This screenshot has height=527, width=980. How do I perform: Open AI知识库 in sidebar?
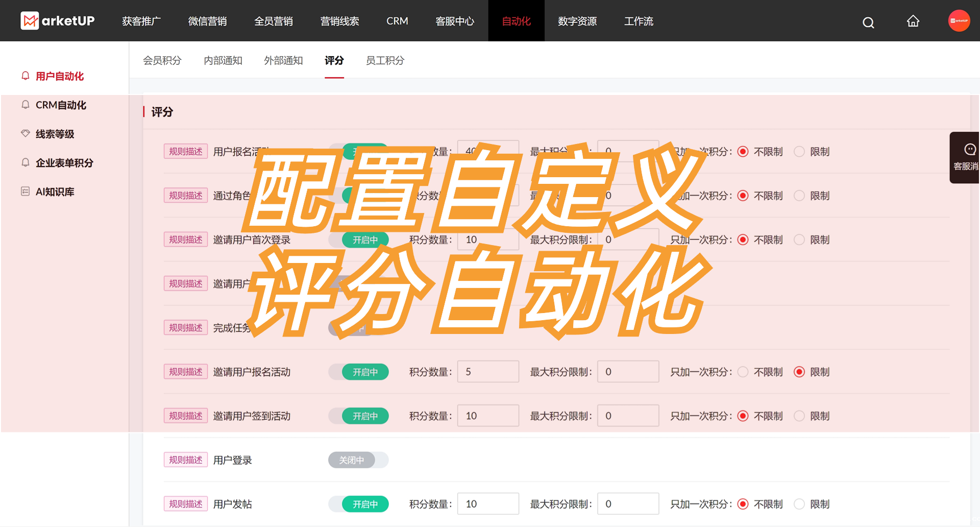(55, 191)
